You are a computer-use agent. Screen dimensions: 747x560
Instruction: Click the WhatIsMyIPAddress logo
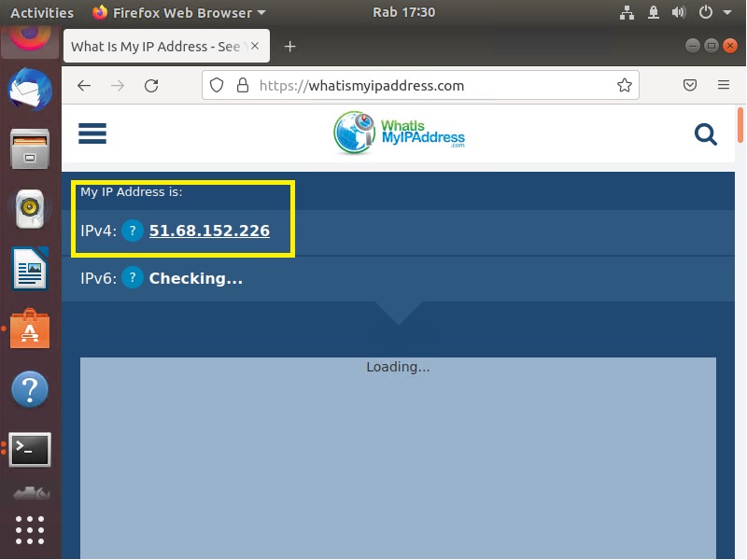click(399, 133)
